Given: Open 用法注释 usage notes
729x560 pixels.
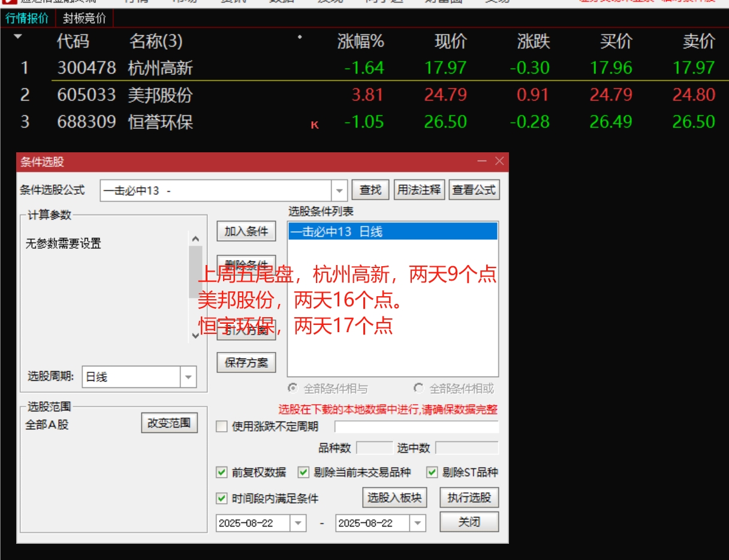Looking at the screenshot, I should click(419, 190).
